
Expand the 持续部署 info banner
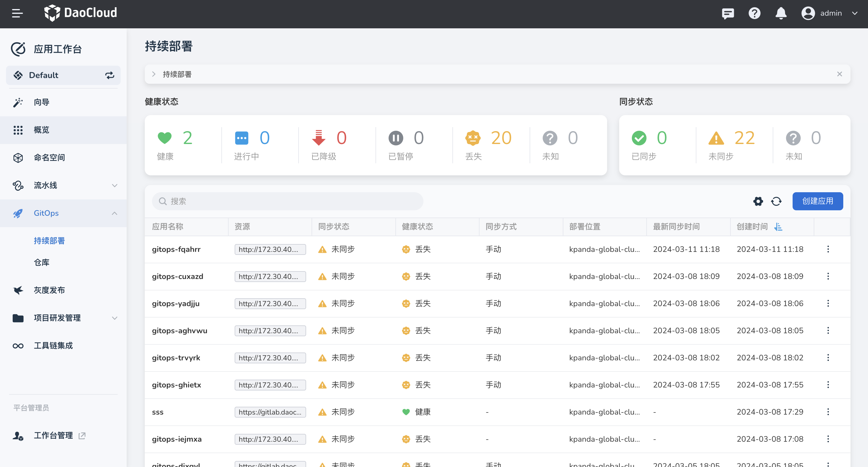[x=154, y=74]
